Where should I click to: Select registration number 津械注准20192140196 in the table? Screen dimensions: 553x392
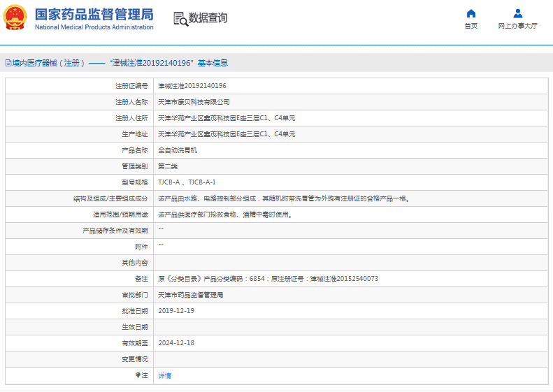click(x=192, y=86)
